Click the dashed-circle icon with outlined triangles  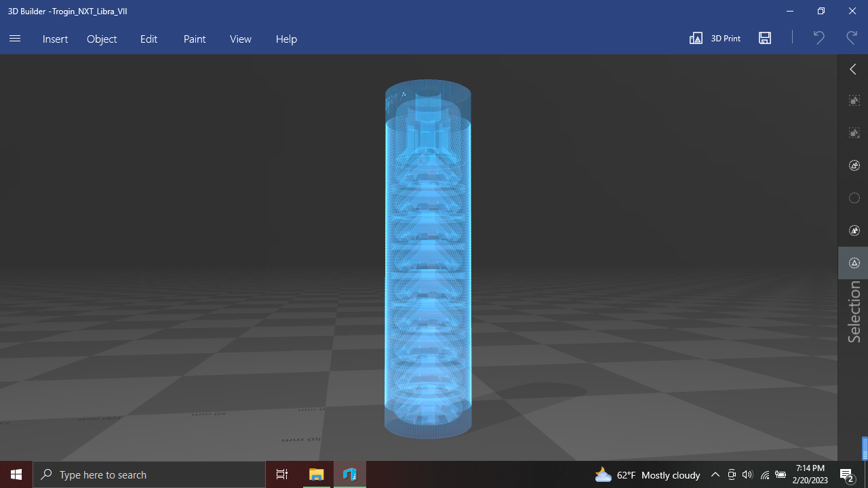pyautogui.click(x=854, y=165)
